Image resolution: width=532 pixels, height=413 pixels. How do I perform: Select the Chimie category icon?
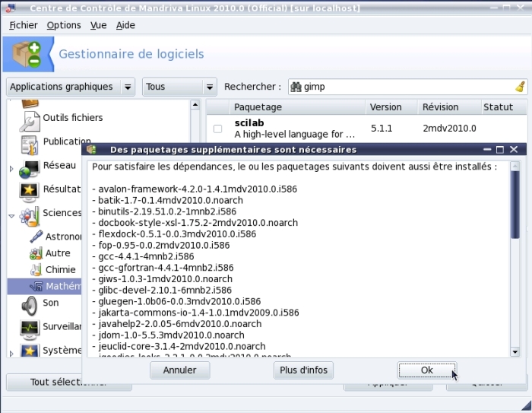36,270
